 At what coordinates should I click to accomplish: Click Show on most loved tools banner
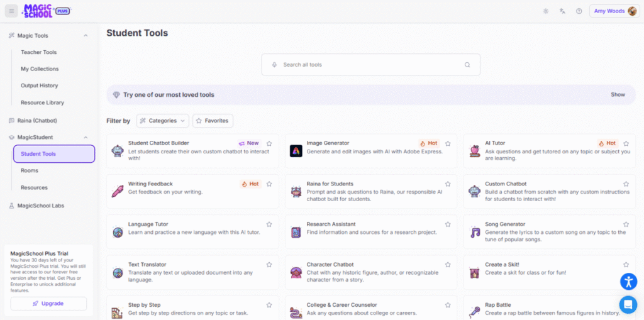coord(618,95)
